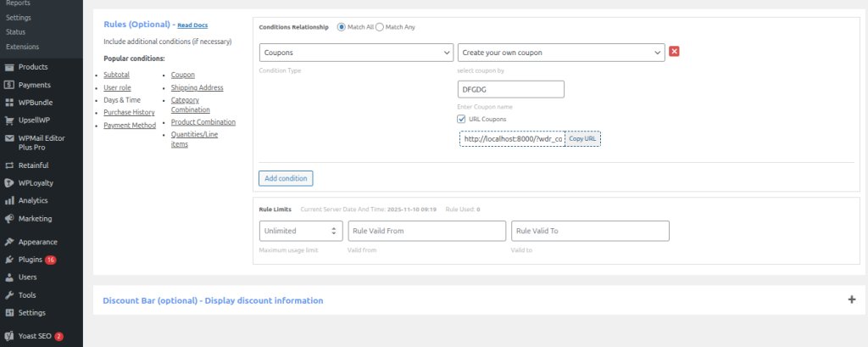Click the Add condition button
The image size is (868, 347).
pos(286,178)
